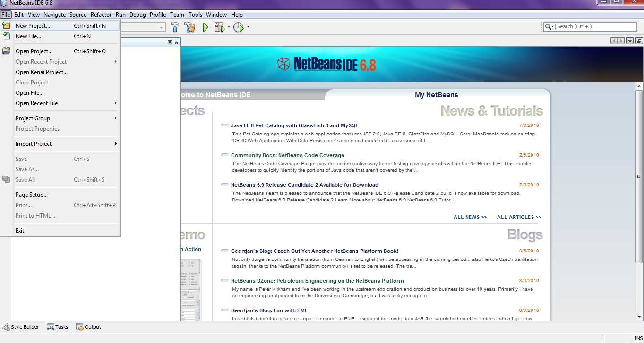Screen dimensions: 644x343
Task: Click the New Project icon in File menu
Action: coord(6,25)
